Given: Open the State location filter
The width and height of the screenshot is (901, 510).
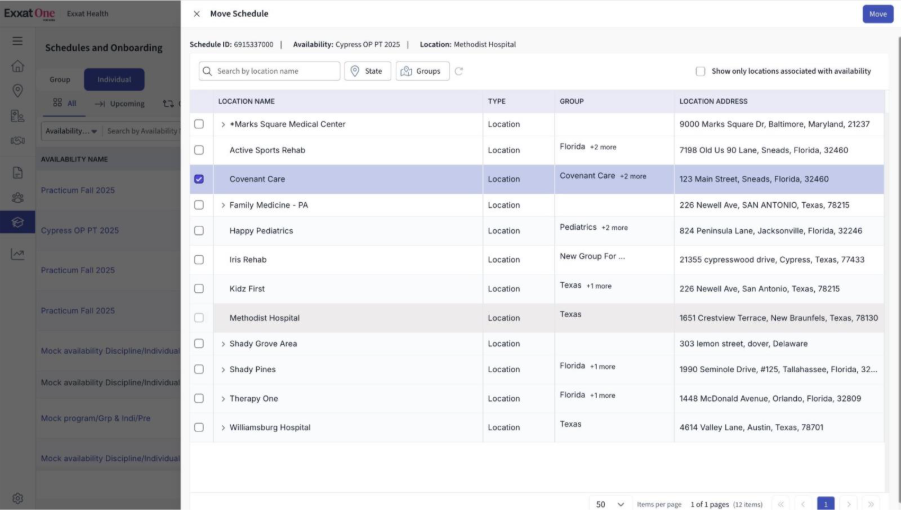Looking at the screenshot, I should pos(367,71).
